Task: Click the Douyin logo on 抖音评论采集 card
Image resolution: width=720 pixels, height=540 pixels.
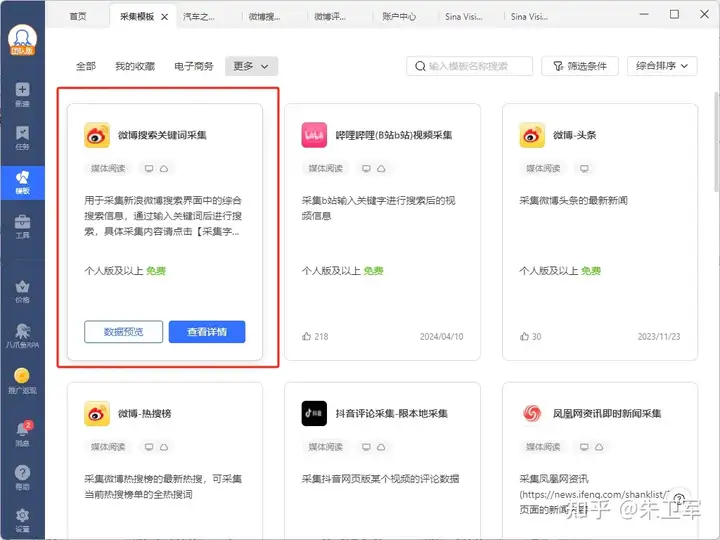Action: click(x=314, y=413)
